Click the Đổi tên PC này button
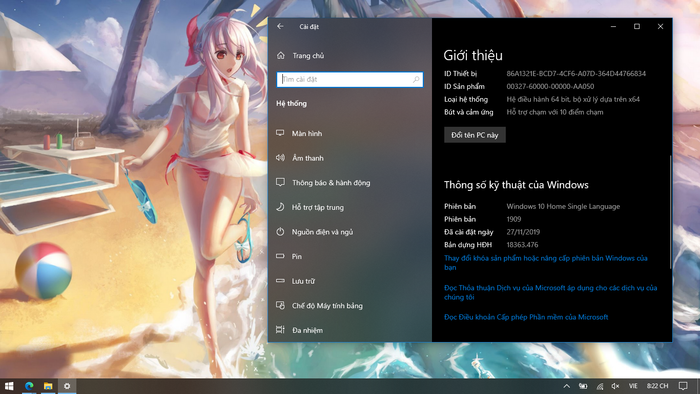 475,135
